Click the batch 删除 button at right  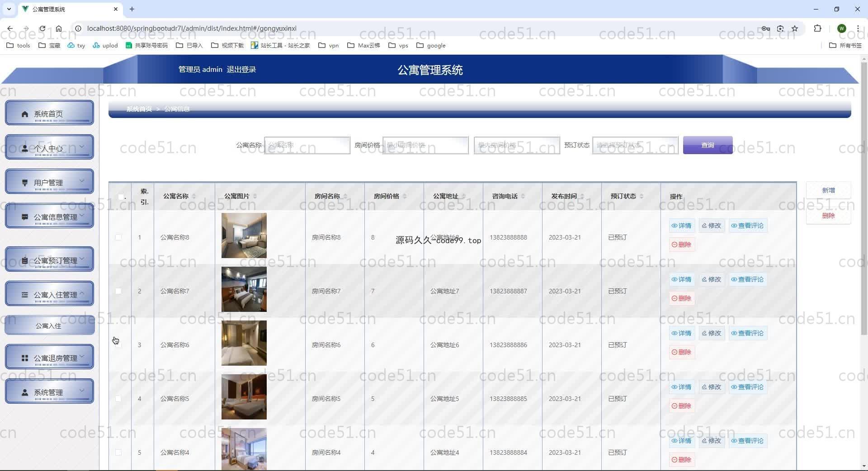828,216
